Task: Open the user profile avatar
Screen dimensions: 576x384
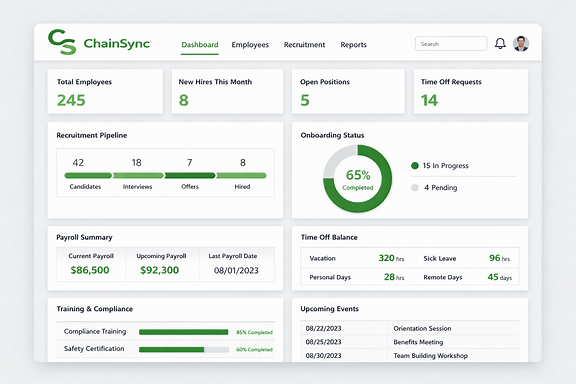Action: coord(521,44)
